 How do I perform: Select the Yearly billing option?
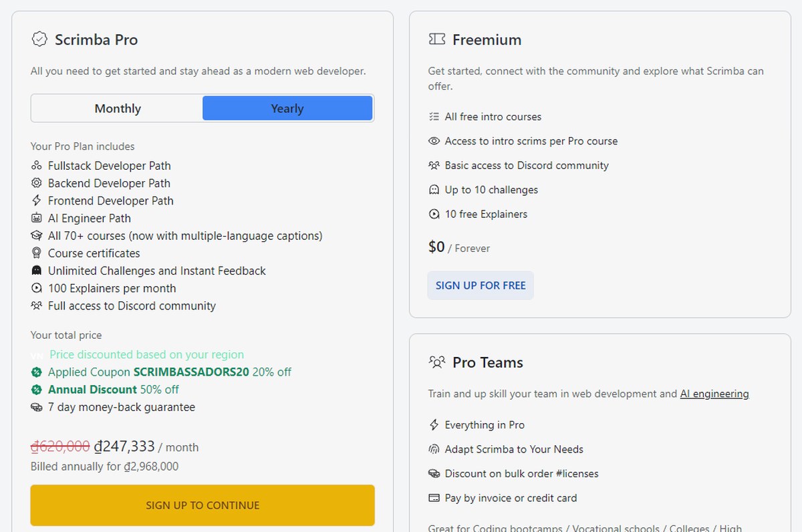click(x=287, y=108)
